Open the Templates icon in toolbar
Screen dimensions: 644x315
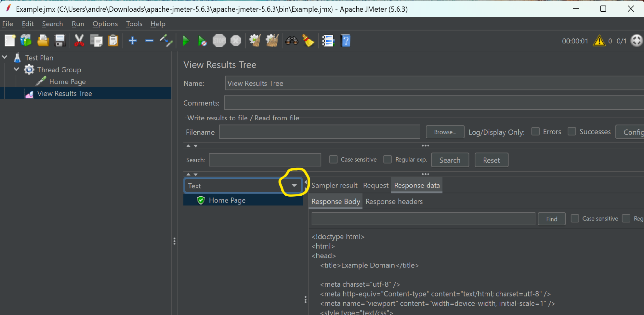coord(26,41)
